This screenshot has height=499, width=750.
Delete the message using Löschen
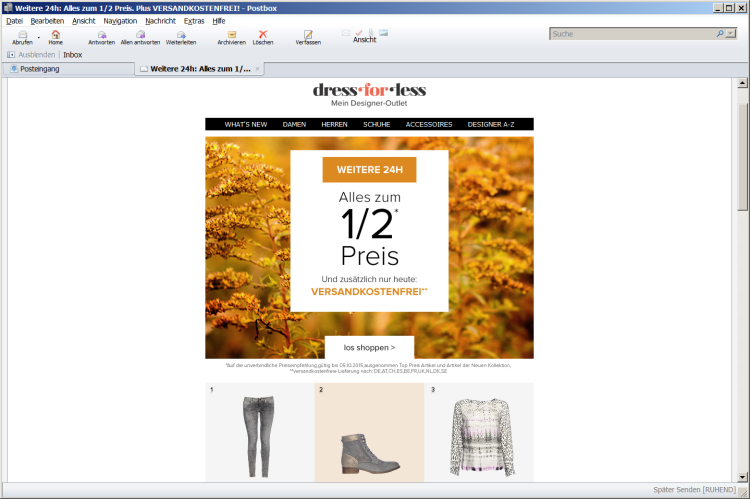coord(263,35)
